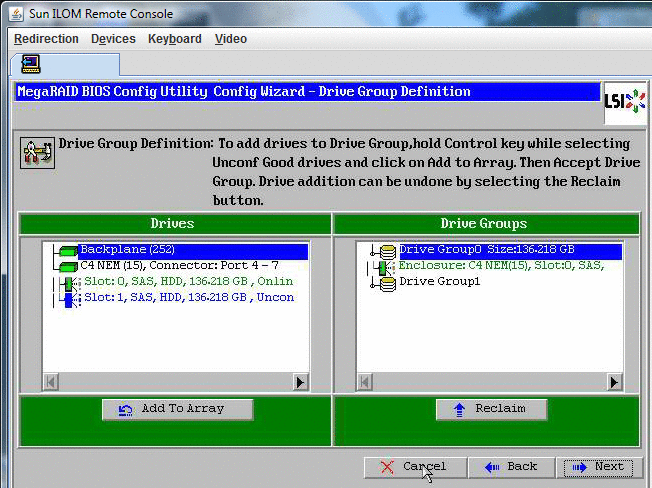Viewport: 652px width, 488px height.
Task: Click the Java icon in title bar
Action: [x=16, y=14]
